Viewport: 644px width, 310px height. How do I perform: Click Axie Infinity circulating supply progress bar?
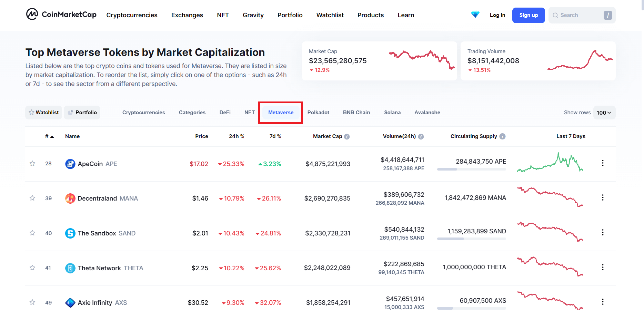click(x=472, y=308)
